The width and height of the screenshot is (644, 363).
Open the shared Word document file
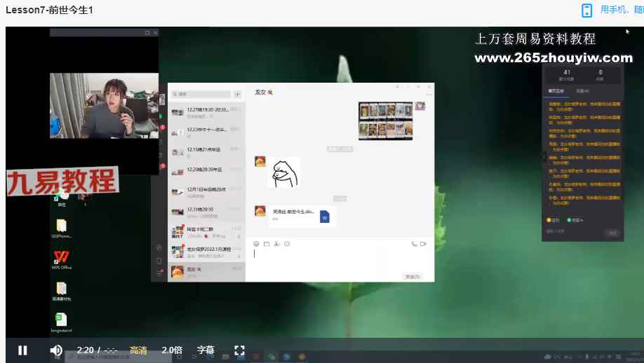302,216
